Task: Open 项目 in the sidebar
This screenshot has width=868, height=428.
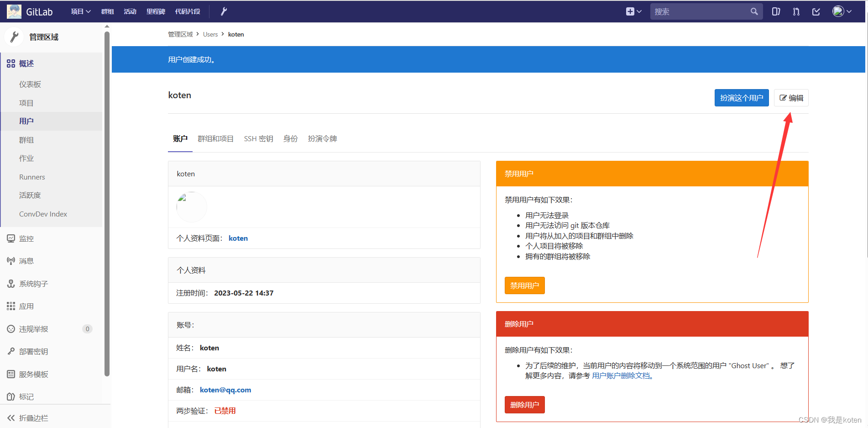Action: coord(26,103)
